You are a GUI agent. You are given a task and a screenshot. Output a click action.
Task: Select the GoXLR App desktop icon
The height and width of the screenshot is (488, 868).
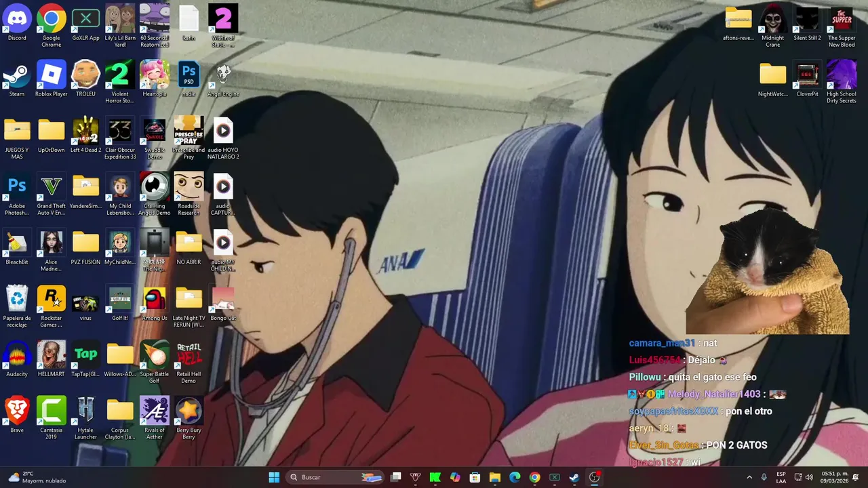pyautogui.click(x=85, y=23)
